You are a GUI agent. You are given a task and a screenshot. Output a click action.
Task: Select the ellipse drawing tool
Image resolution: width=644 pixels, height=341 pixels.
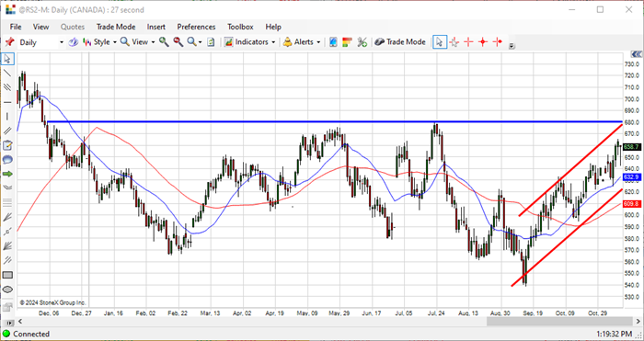[7, 290]
